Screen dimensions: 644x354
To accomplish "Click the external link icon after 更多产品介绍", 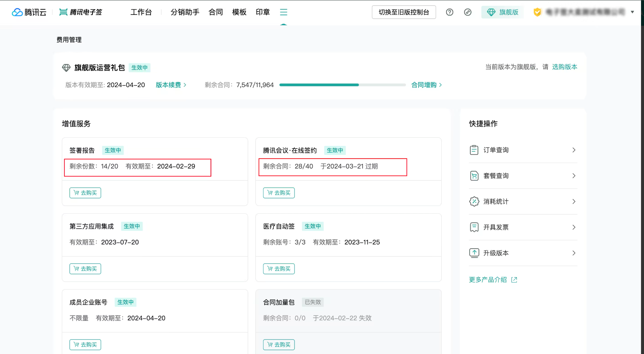I will [x=514, y=280].
